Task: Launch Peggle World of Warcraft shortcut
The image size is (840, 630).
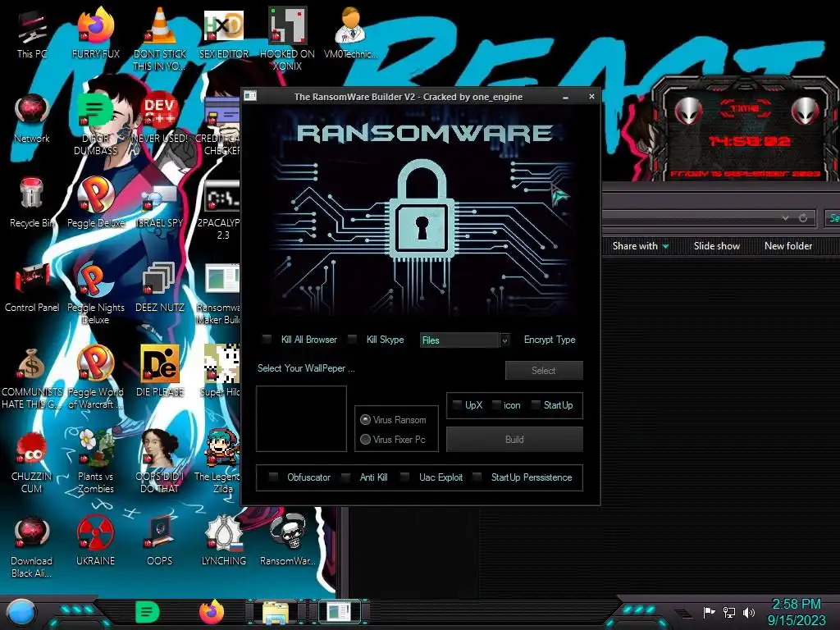Action: (x=95, y=377)
